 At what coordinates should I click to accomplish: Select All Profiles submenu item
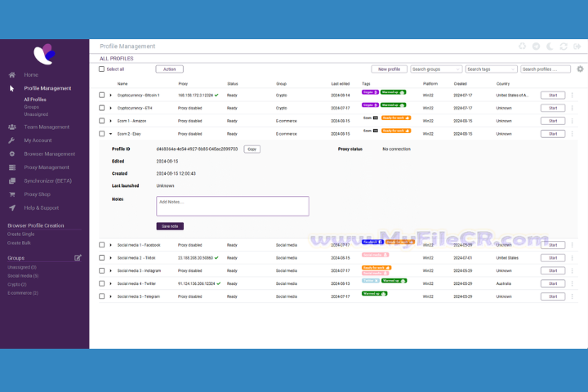coord(35,100)
